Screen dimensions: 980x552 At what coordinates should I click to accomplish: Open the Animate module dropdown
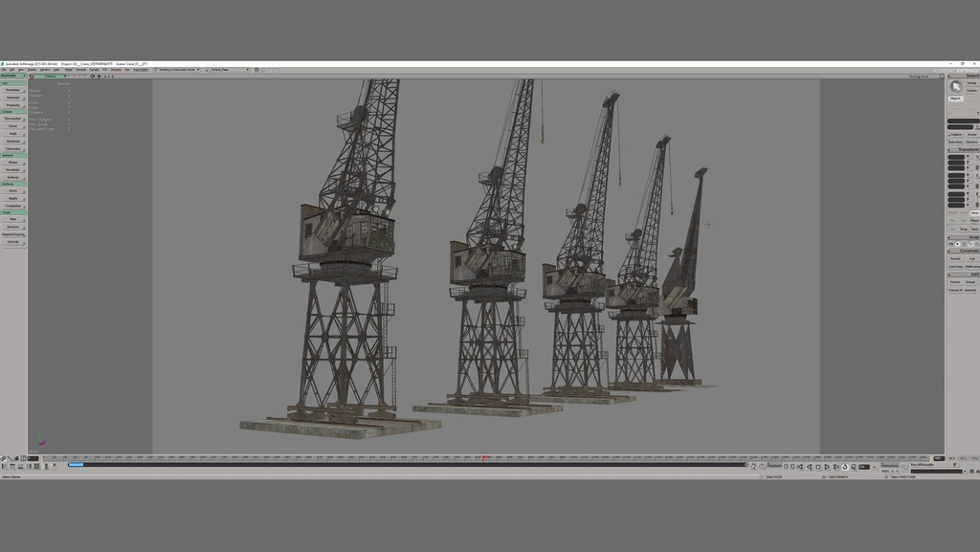click(x=12, y=76)
